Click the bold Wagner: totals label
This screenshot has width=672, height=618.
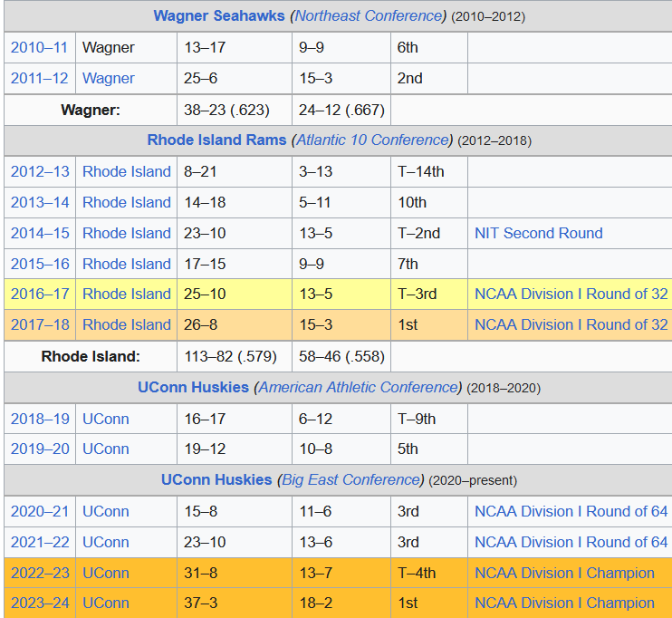pos(91,110)
